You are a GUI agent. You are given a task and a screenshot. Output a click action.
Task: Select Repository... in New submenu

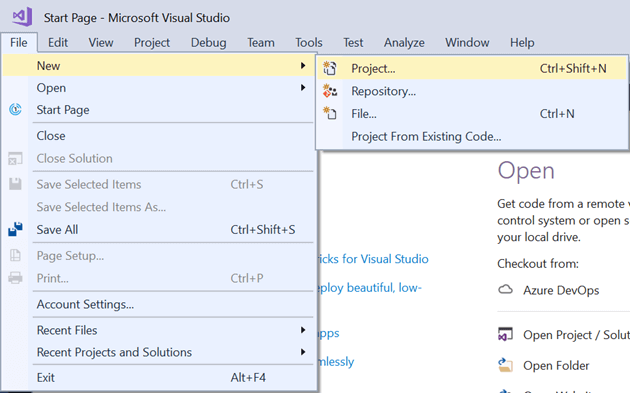472,91
